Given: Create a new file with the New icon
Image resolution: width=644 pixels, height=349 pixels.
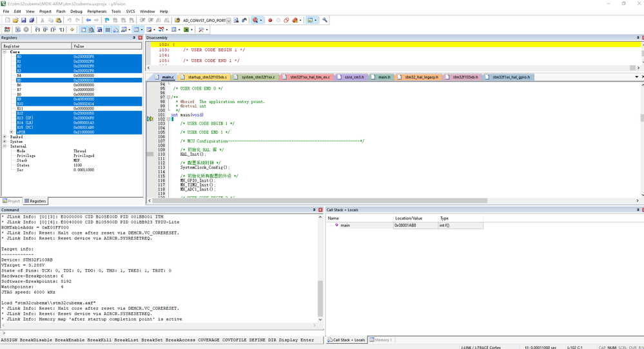Looking at the screenshot, I should pos(7,20).
